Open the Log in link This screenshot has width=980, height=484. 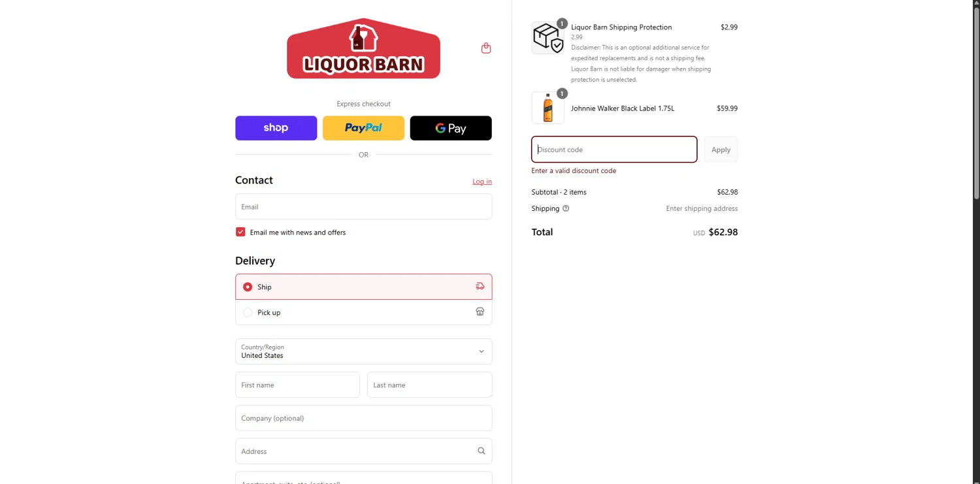click(482, 182)
